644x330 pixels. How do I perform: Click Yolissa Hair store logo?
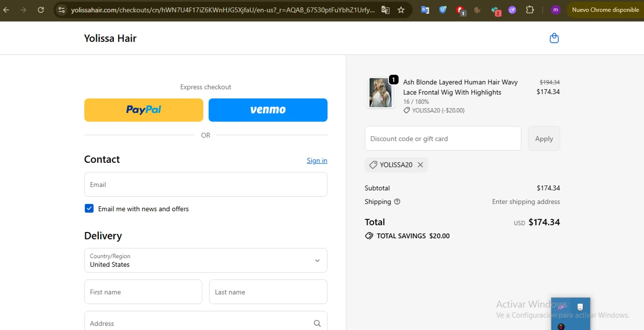pyautogui.click(x=110, y=38)
